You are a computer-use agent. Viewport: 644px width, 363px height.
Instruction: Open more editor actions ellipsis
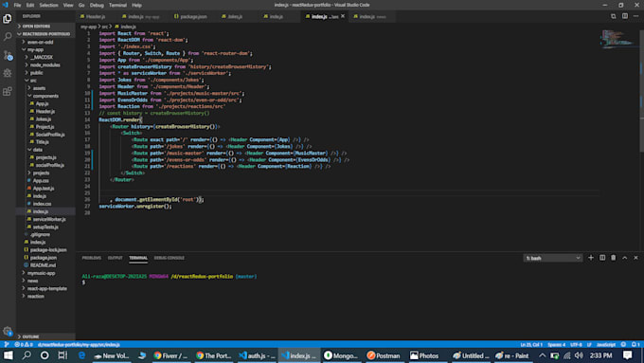point(635,16)
